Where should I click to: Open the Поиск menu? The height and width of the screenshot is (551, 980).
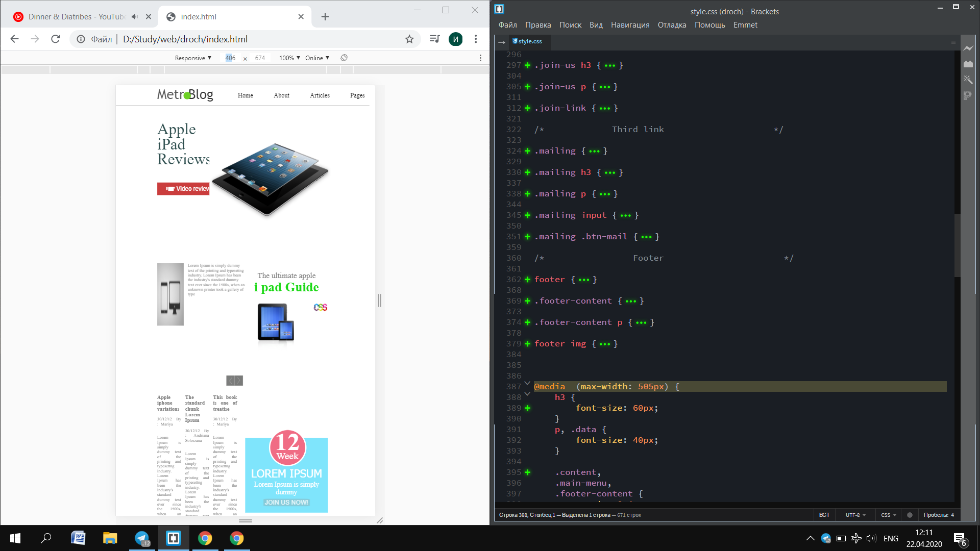[570, 25]
